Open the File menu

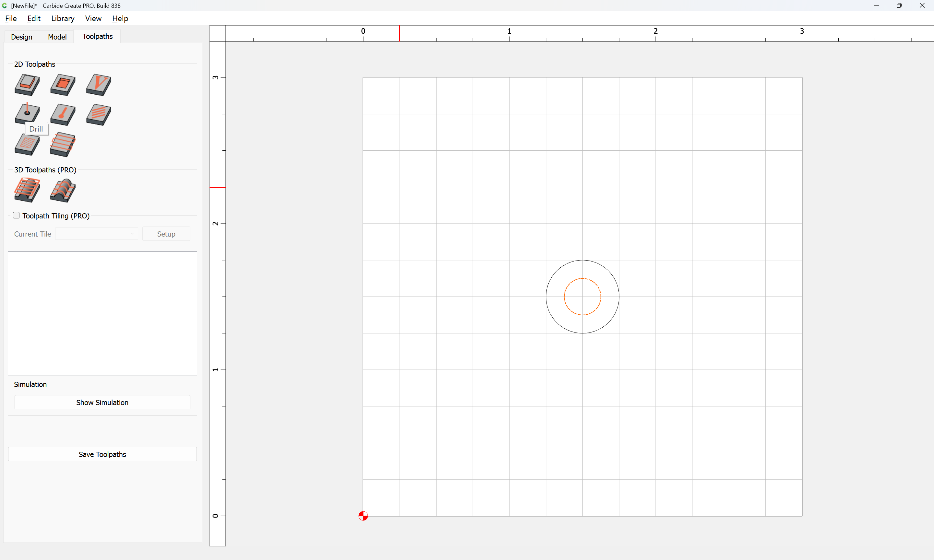(x=11, y=18)
